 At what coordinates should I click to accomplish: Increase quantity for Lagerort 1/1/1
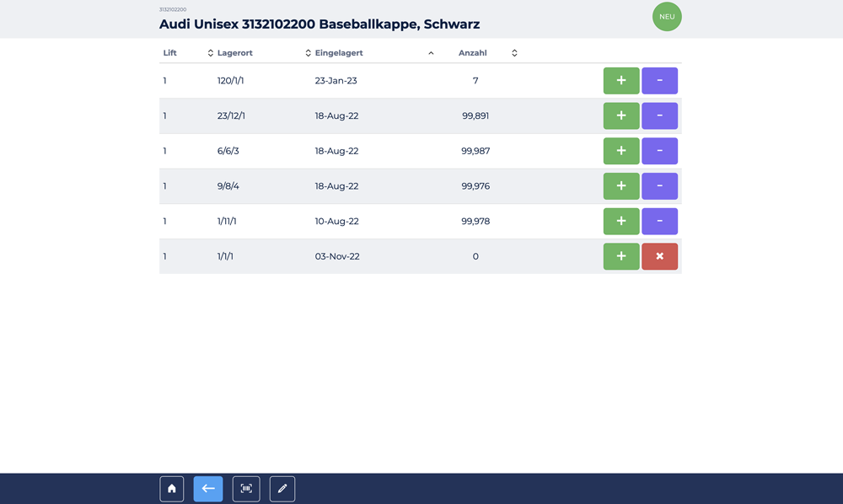[621, 256]
